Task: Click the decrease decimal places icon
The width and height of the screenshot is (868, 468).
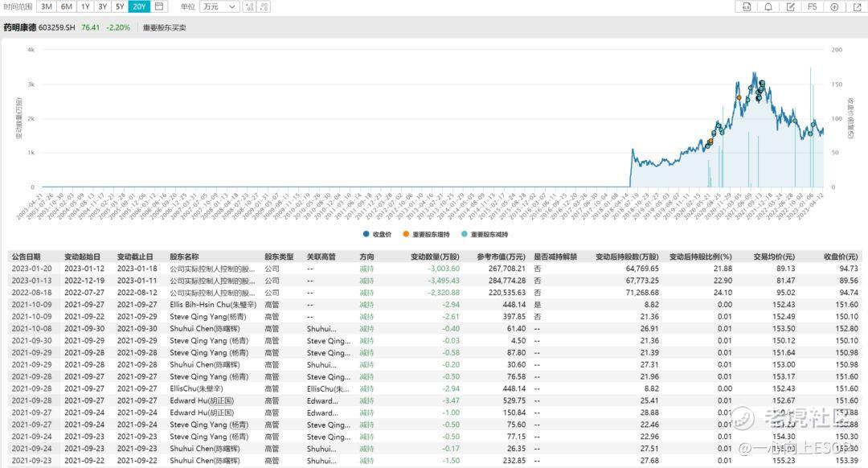Action: 264,6
